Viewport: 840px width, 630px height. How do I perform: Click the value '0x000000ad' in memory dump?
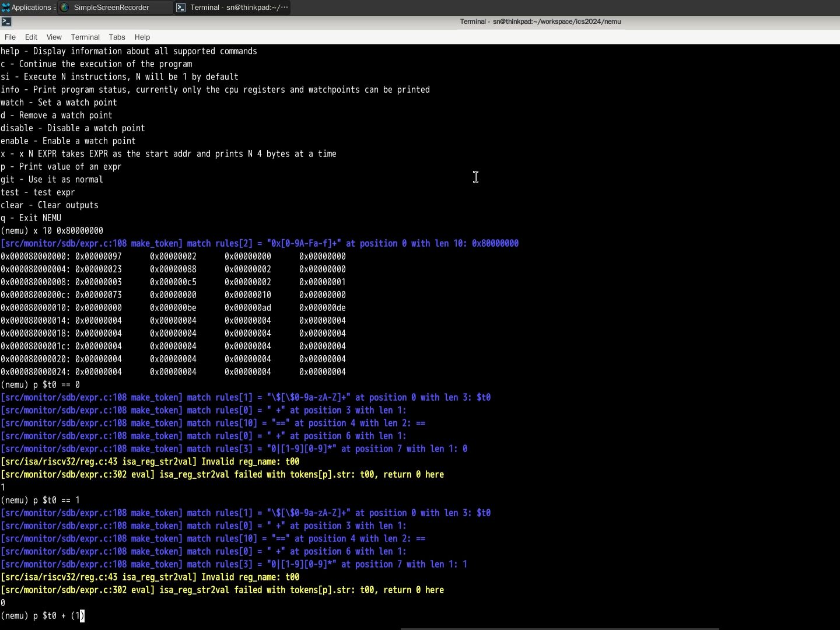[248, 308]
